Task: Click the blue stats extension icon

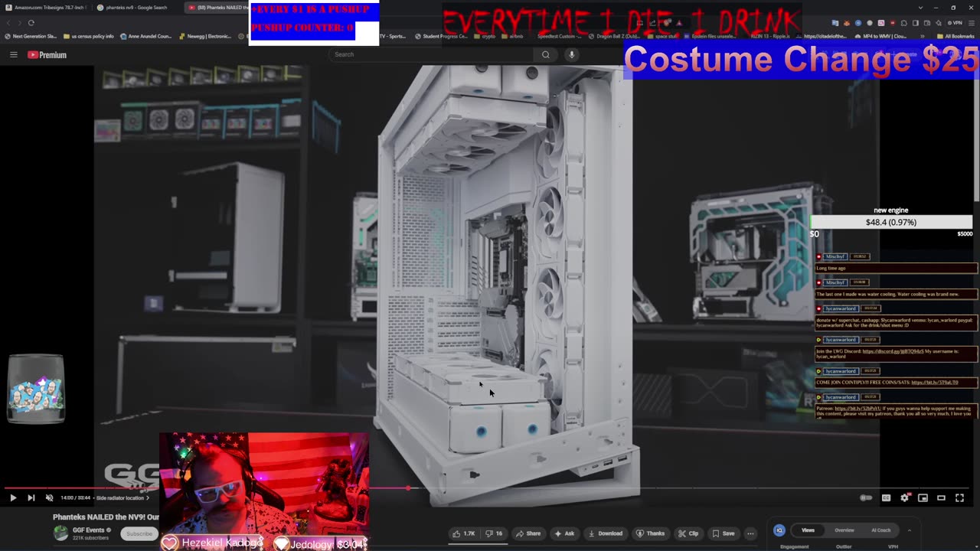Action: click(779, 530)
